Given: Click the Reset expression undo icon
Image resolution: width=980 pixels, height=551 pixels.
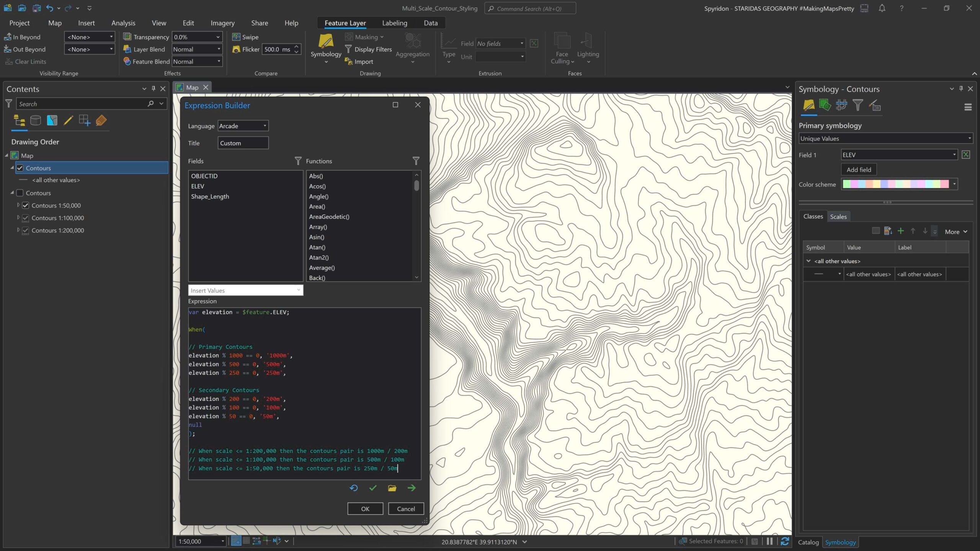Looking at the screenshot, I should pyautogui.click(x=353, y=488).
